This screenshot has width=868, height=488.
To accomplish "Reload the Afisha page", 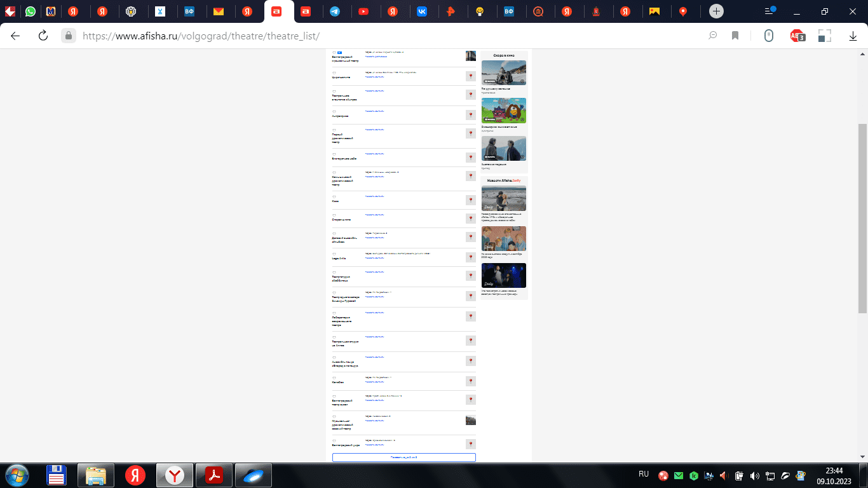I will (x=43, y=36).
